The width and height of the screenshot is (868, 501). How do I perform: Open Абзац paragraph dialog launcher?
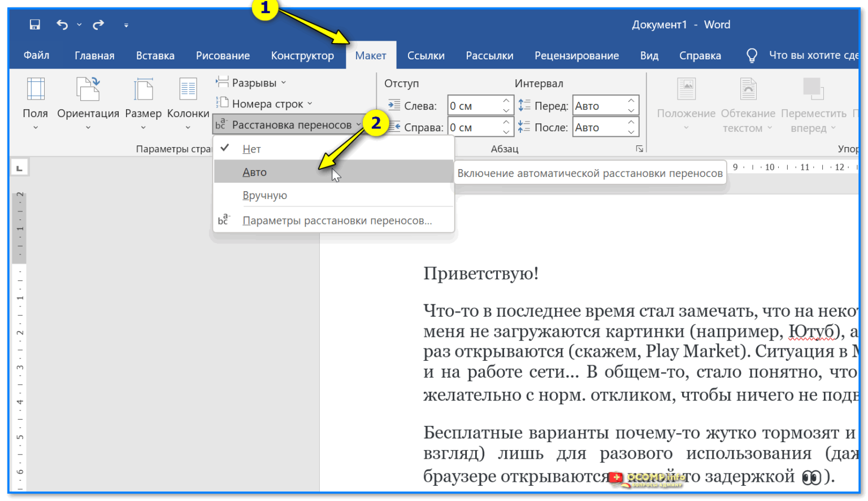point(639,149)
